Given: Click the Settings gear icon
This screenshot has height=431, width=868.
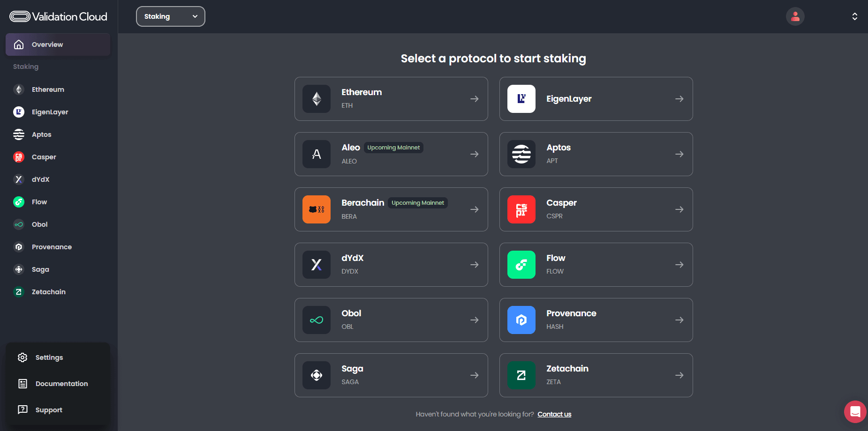Looking at the screenshot, I should point(23,357).
